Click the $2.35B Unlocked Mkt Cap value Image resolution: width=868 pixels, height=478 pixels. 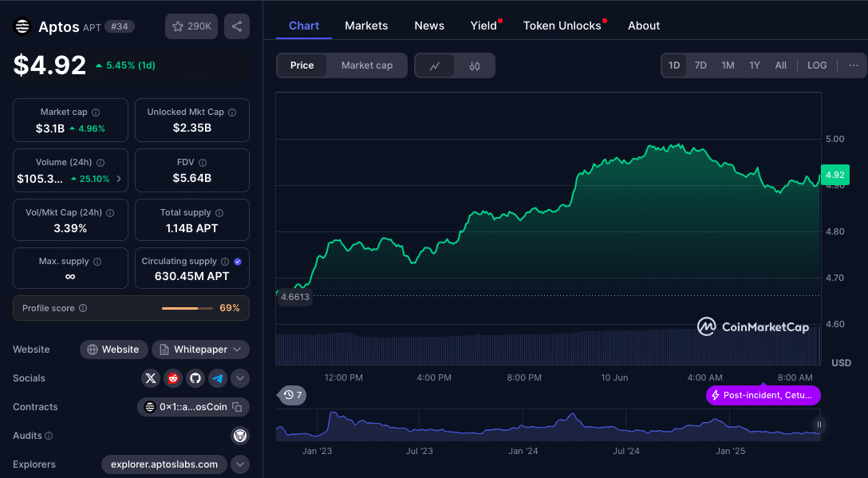(x=192, y=128)
